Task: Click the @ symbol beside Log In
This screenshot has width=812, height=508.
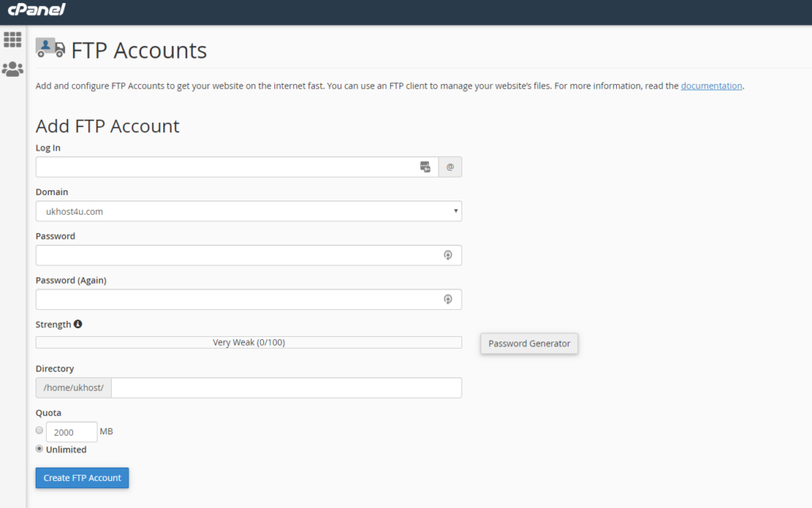Action: coord(450,167)
